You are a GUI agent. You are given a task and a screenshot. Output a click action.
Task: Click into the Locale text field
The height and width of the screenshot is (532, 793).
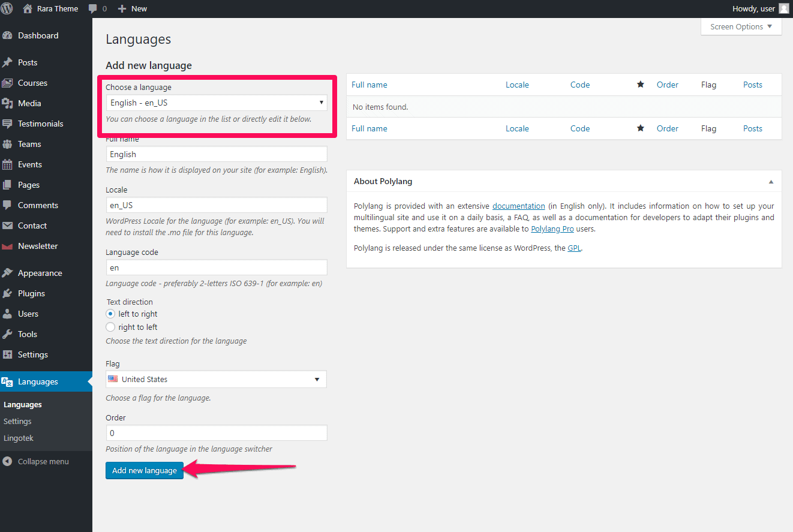coord(217,205)
